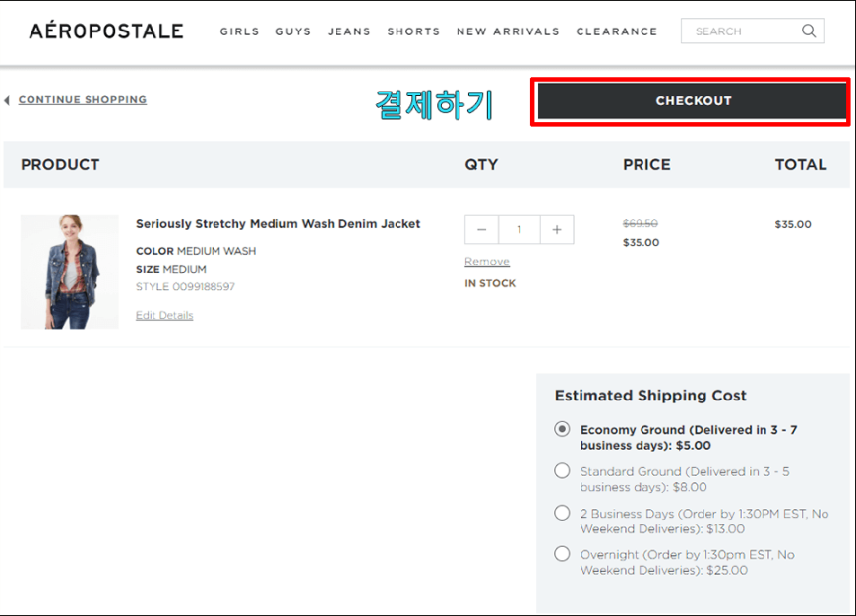Go to New Arrivals
The height and width of the screenshot is (616, 856).
pyautogui.click(x=508, y=31)
